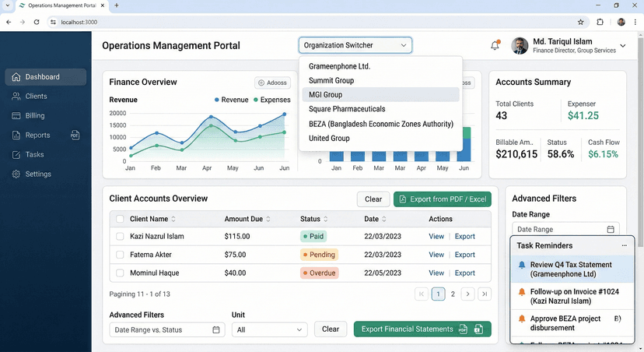The width and height of the screenshot is (644, 352).
Task: Select MGI Group from the organization list
Action: 326,95
